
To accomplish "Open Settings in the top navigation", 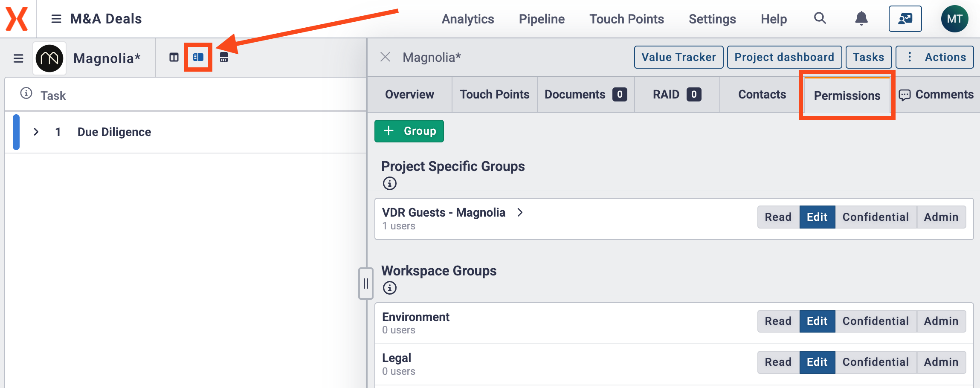I will pos(712,19).
